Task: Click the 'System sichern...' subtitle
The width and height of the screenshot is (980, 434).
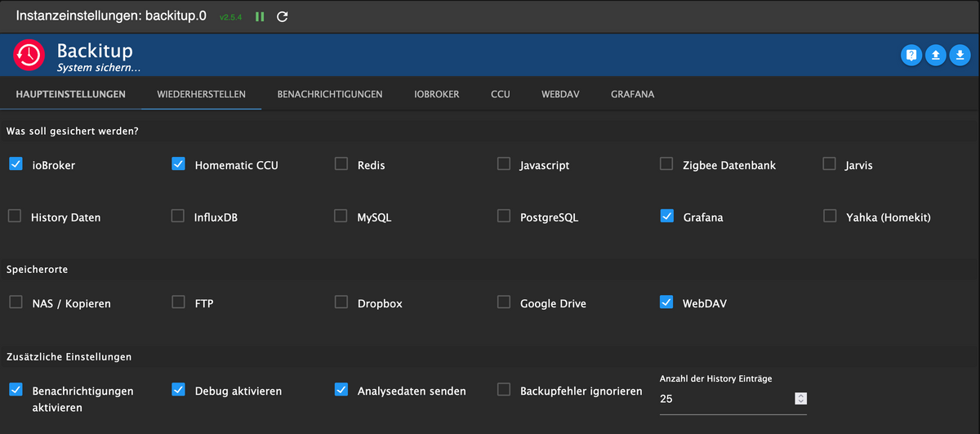Action: (x=99, y=68)
